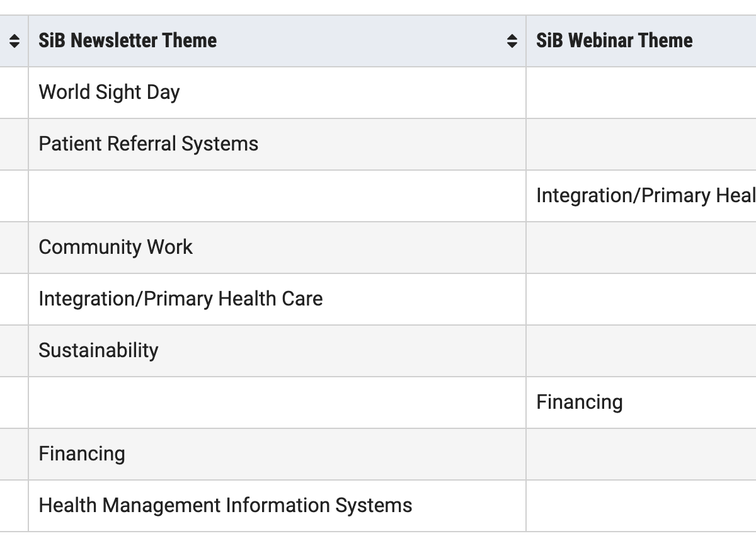756x548 pixels.
Task: Select the Financing newsletter theme cell
Action: pyautogui.click(x=277, y=454)
